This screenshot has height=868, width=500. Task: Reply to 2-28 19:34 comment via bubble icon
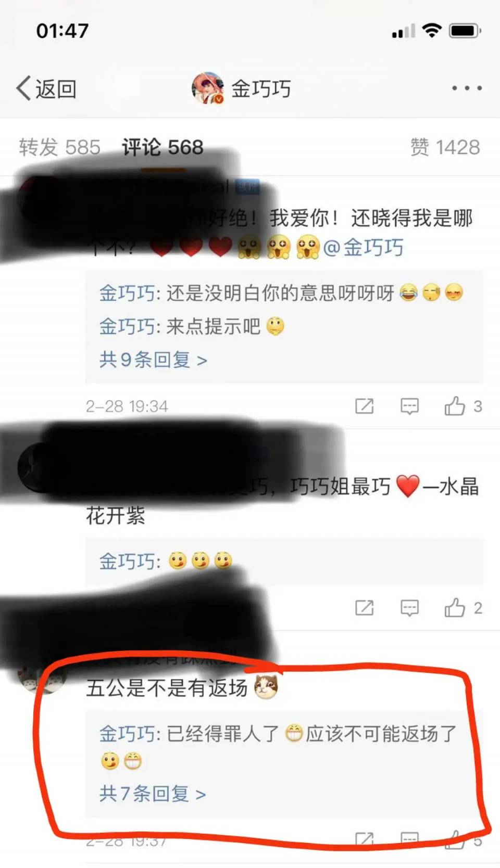(x=409, y=406)
